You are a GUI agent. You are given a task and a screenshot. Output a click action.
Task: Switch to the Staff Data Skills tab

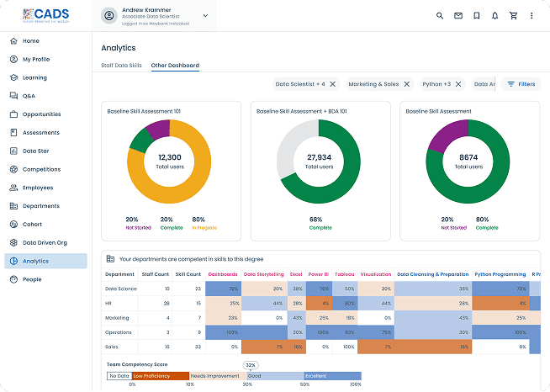point(121,66)
